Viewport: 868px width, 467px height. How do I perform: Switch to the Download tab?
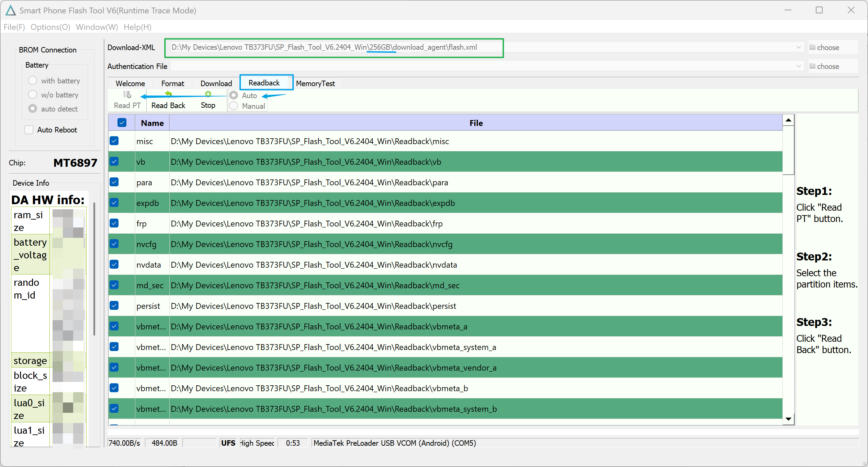click(x=216, y=83)
